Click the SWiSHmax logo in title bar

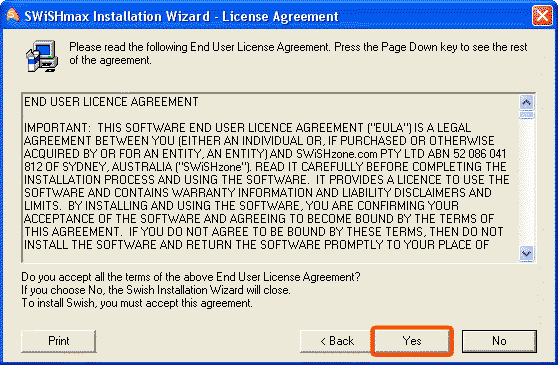(x=13, y=15)
